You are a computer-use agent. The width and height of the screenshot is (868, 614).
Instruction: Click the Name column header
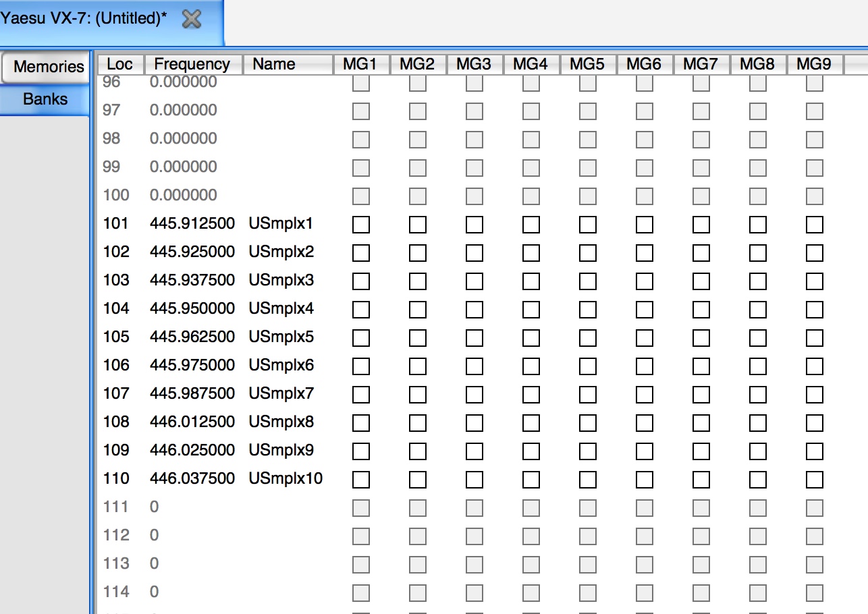(x=288, y=64)
